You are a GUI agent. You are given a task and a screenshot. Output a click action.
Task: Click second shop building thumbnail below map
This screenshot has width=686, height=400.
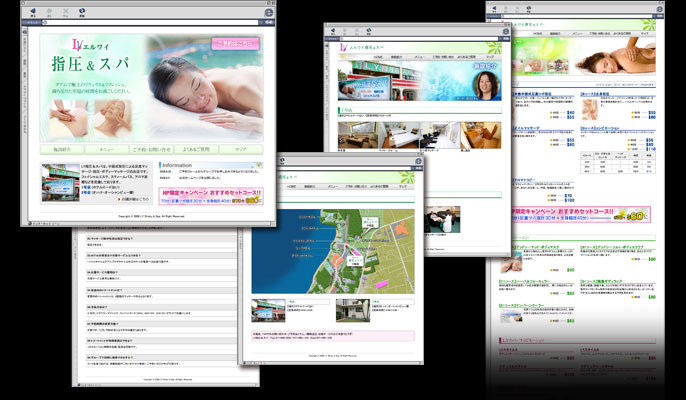pos(353,310)
